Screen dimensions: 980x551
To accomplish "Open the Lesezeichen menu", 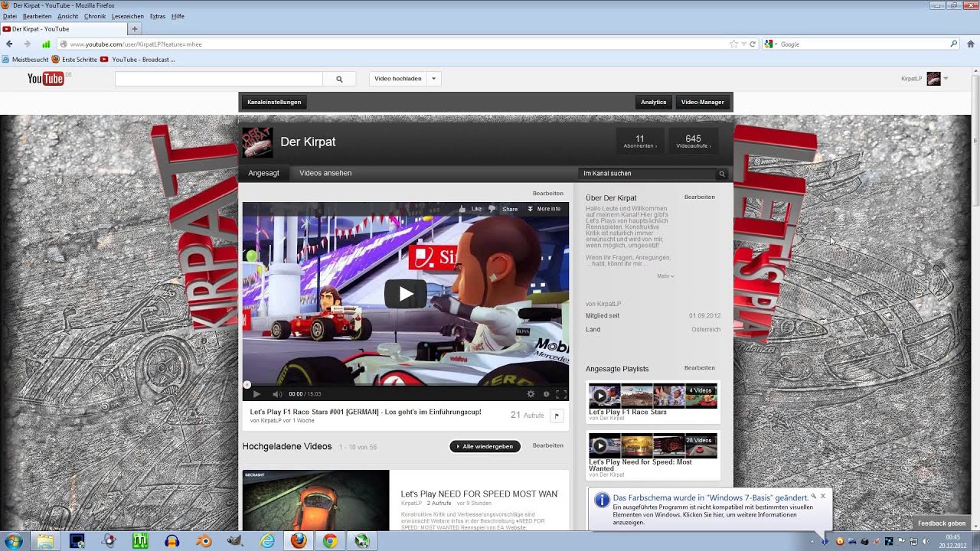I will (x=128, y=16).
